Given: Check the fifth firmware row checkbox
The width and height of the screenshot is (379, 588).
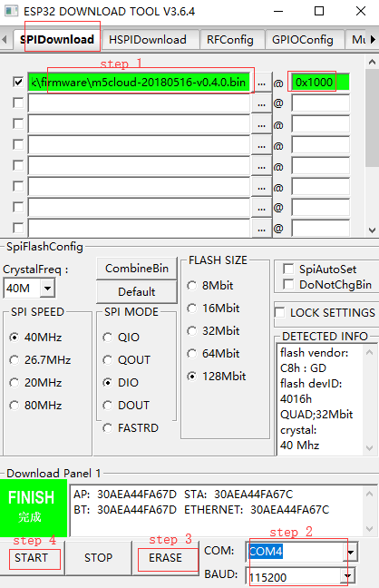Looking at the screenshot, I should (18, 165).
